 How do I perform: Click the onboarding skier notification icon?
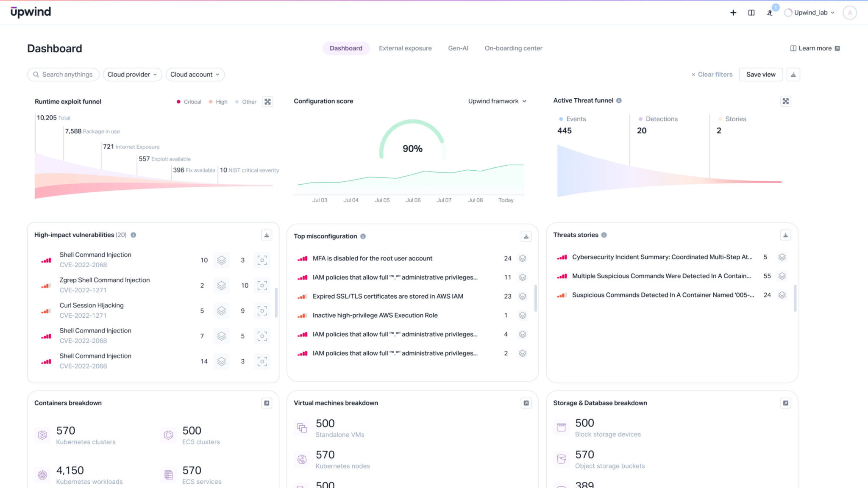[x=770, y=13]
